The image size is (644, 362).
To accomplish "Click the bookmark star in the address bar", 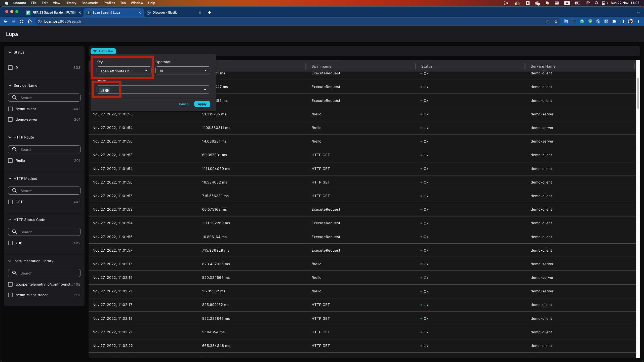I will tap(556, 21).
